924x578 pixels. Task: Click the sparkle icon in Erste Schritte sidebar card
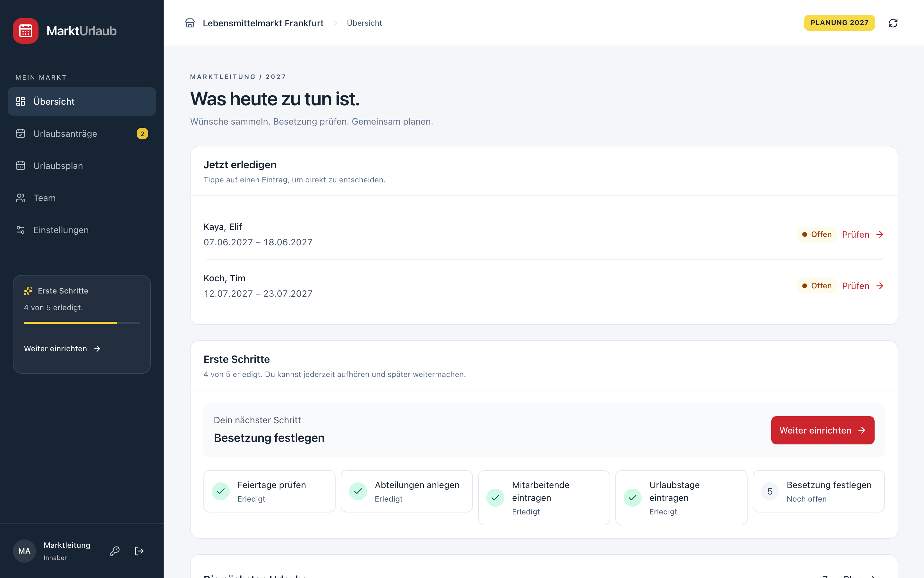[x=28, y=291]
